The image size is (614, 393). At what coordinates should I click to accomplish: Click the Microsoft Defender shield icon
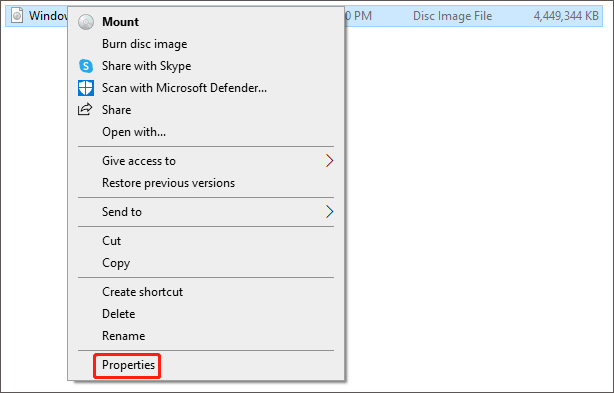pos(86,88)
